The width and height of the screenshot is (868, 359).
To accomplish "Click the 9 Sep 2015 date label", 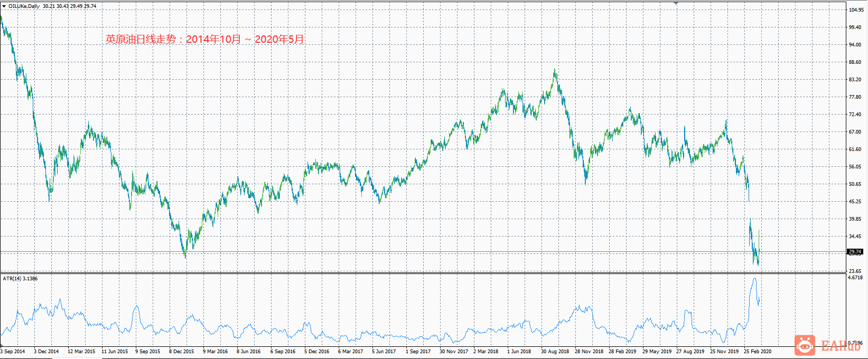I will pyautogui.click(x=148, y=351).
